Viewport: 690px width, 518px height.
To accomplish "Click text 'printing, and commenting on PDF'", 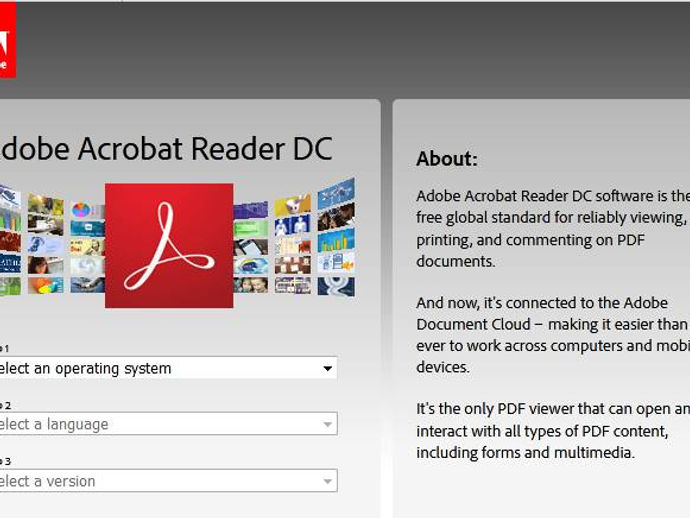I will pyautogui.click(x=530, y=240).
